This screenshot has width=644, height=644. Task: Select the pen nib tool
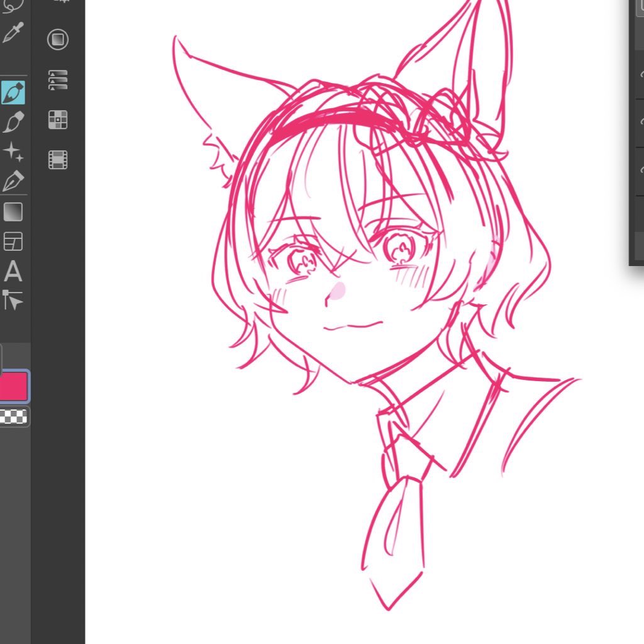tap(13, 181)
